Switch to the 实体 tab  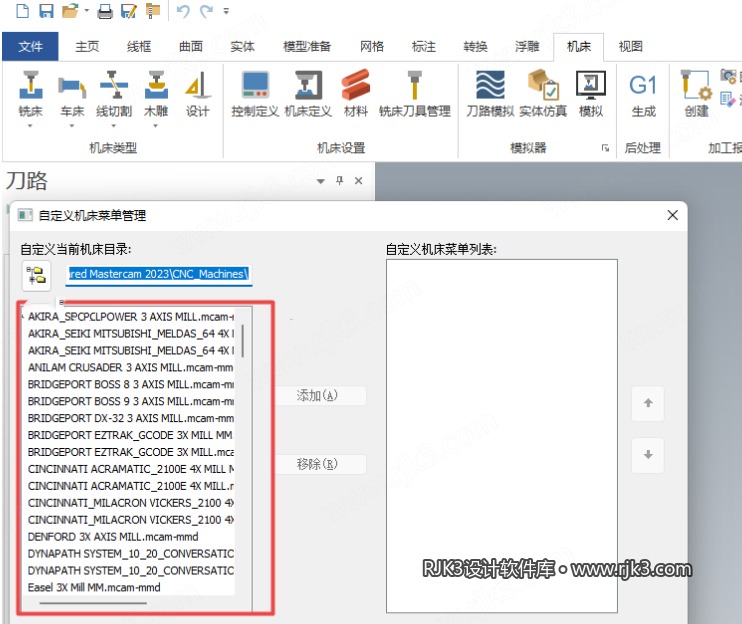[x=243, y=46]
